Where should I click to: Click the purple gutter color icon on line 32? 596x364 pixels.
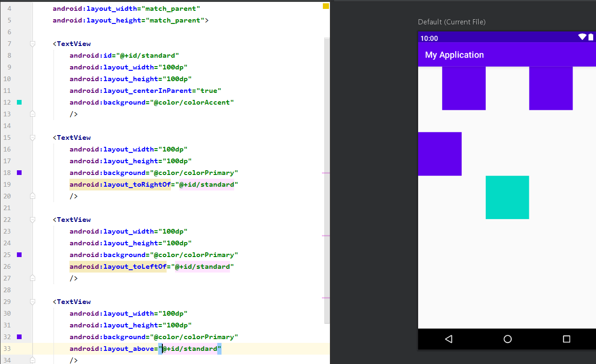(19, 337)
